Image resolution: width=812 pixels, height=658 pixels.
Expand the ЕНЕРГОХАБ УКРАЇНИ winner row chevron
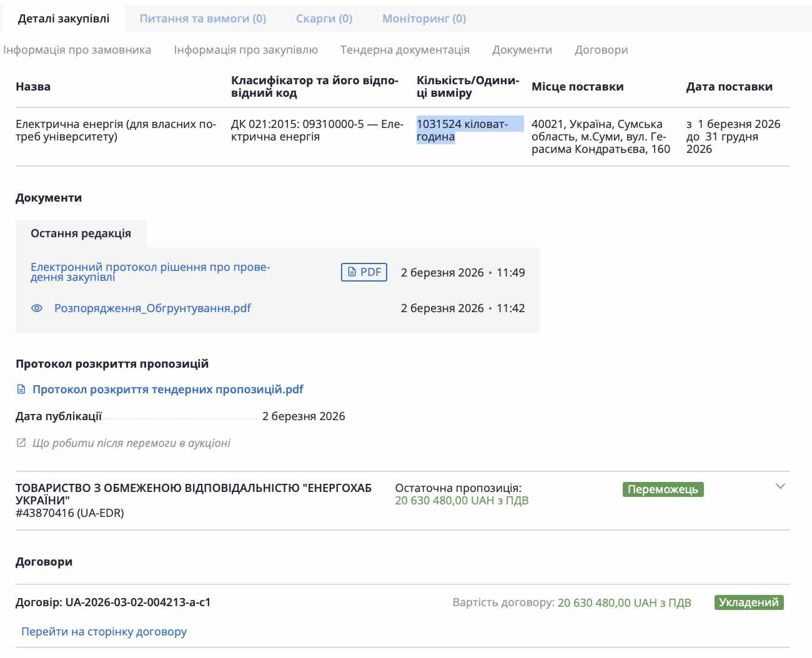[x=780, y=486]
